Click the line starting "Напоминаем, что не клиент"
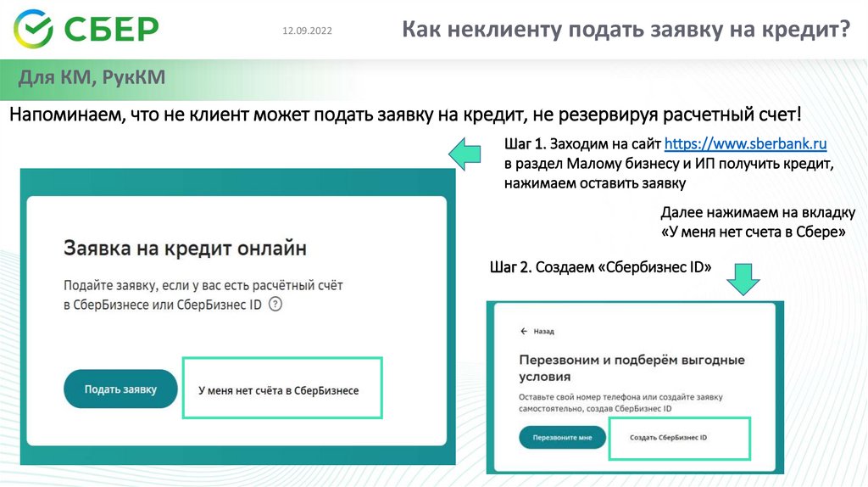The image size is (868, 487). point(405,115)
